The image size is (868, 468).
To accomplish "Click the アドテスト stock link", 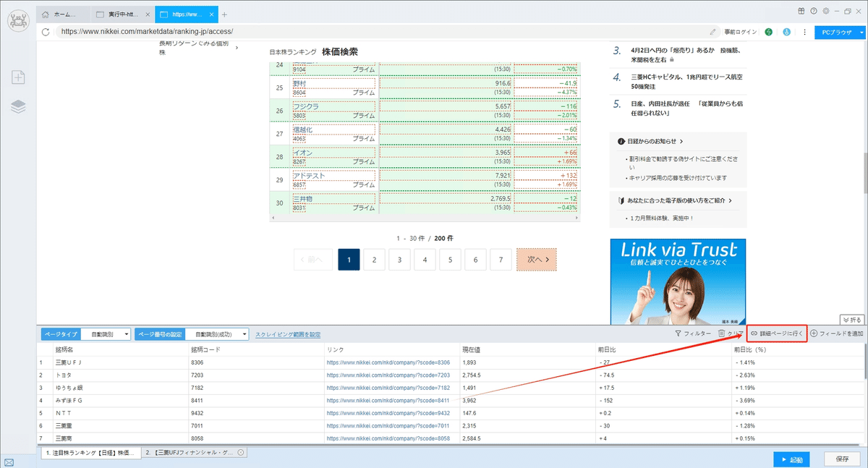I will 309,176.
